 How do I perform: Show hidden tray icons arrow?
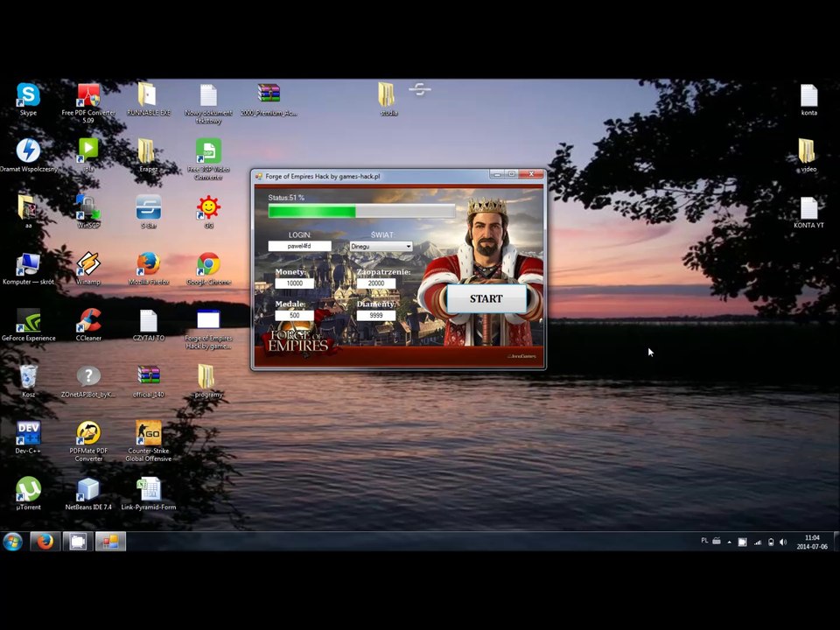coord(729,542)
